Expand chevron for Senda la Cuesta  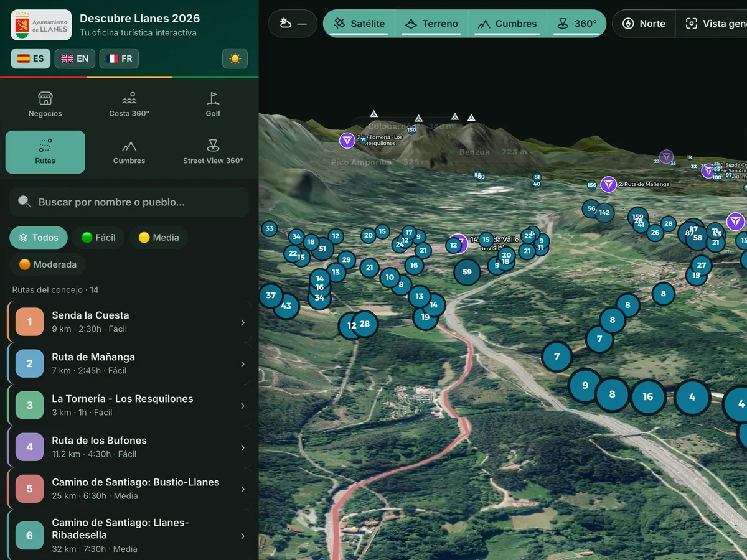tap(243, 322)
